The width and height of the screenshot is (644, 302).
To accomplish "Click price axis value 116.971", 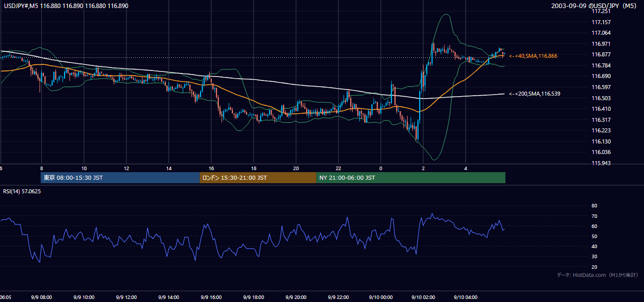I will point(601,44).
